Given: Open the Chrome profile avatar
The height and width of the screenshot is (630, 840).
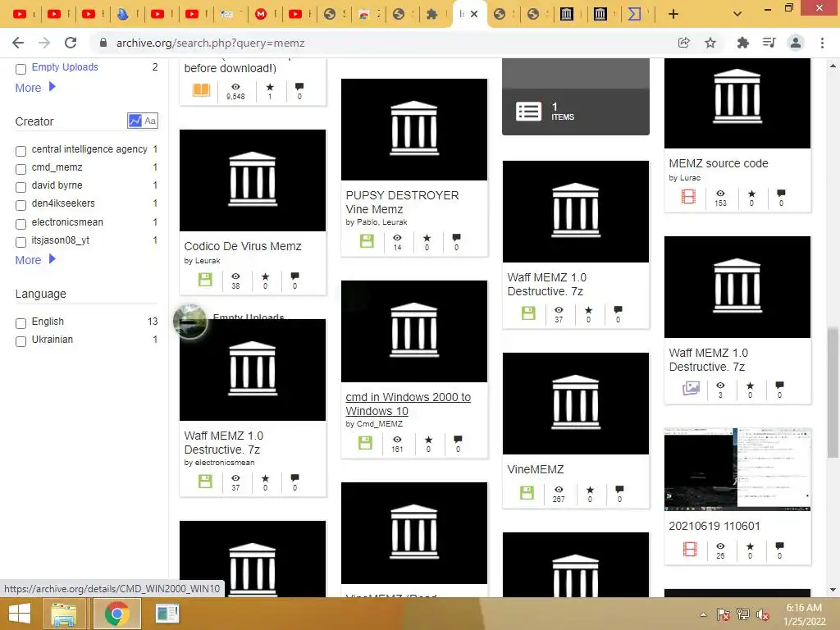Looking at the screenshot, I should click(796, 43).
